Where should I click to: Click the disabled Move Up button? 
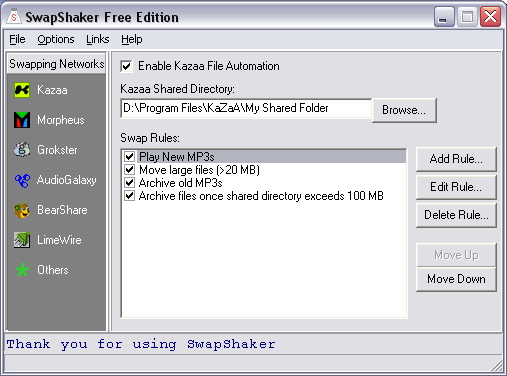click(456, 255)
